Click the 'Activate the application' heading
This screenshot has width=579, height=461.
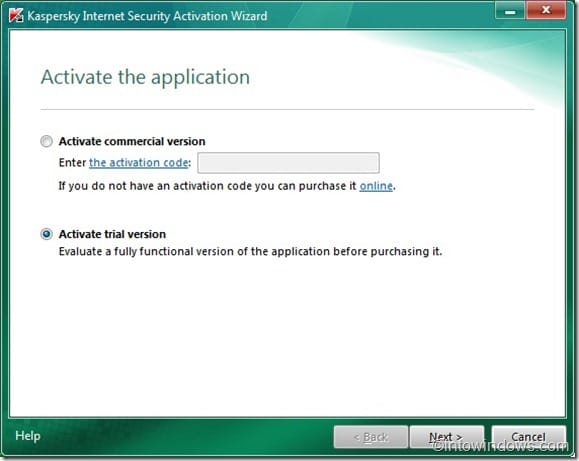click(x=145, y=77)
